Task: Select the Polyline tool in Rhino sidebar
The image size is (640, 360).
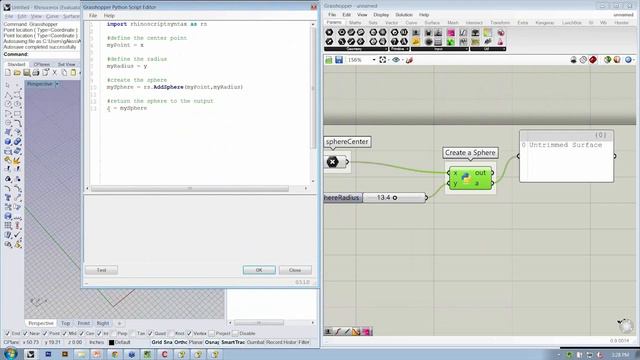Action: coord(8,95)
